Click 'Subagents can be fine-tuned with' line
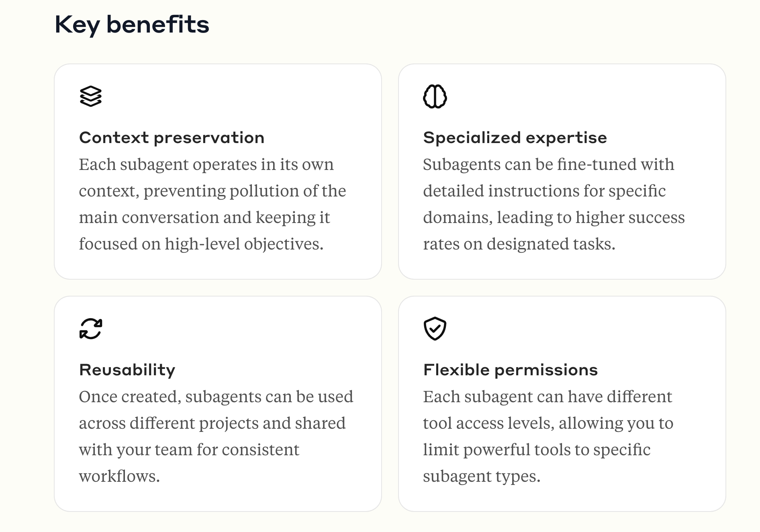Screen dimensions: 760x532 [x=549, y=164]
